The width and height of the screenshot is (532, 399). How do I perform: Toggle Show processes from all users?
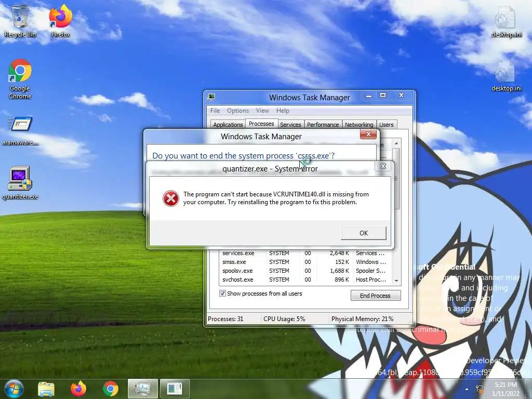(x=222, y=294)
